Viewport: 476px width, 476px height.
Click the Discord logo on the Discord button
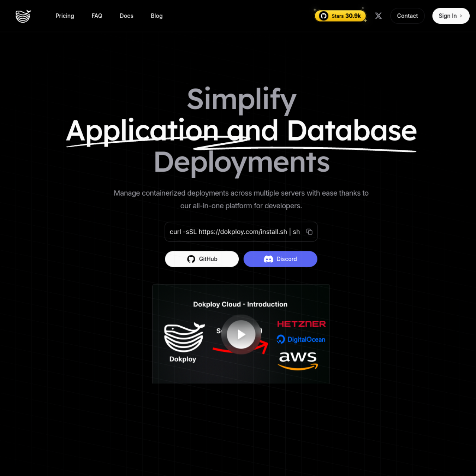(x=269, y=259)
